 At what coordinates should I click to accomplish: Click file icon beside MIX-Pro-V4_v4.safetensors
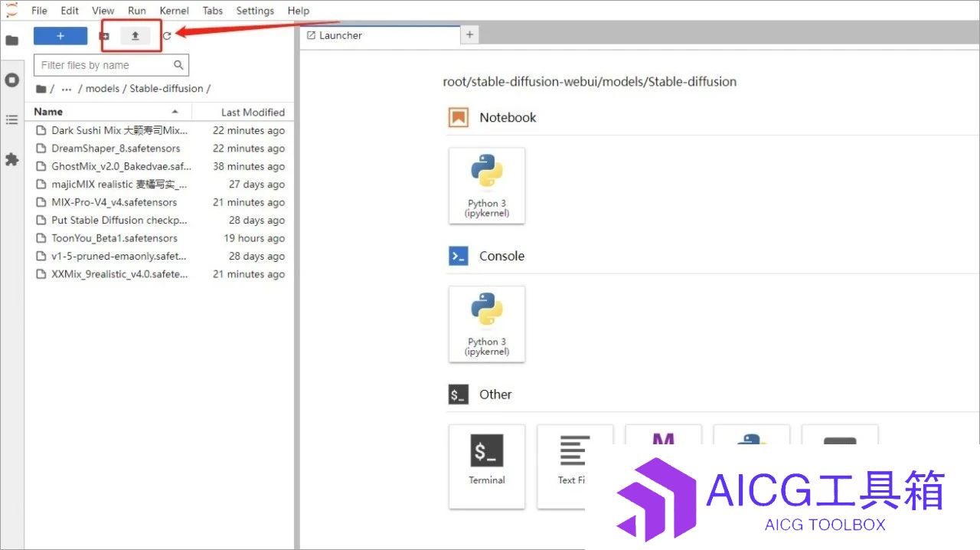[x=41, y=202]
